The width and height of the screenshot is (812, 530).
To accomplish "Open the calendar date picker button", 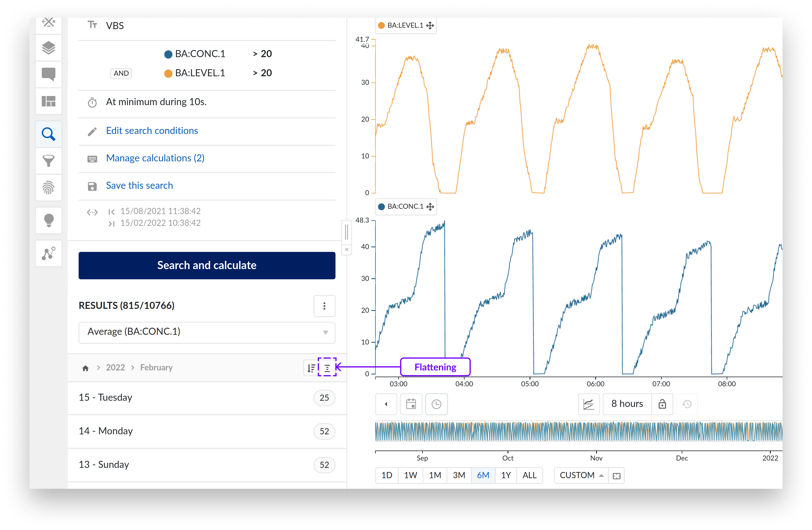I will point(411,404).
